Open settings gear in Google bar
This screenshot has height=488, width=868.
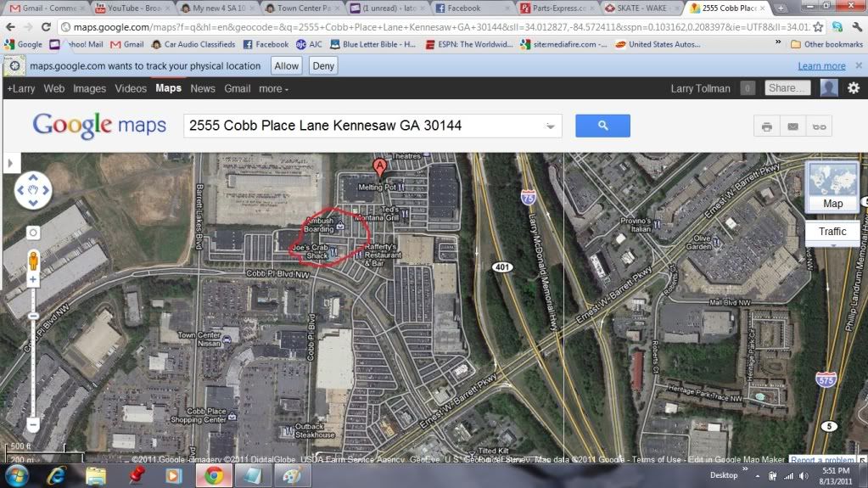pyautogui.click(x=854, y=88)
